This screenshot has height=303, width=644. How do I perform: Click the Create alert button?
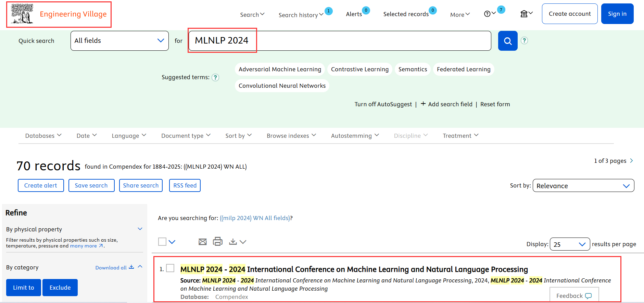[x=41, y=185]
